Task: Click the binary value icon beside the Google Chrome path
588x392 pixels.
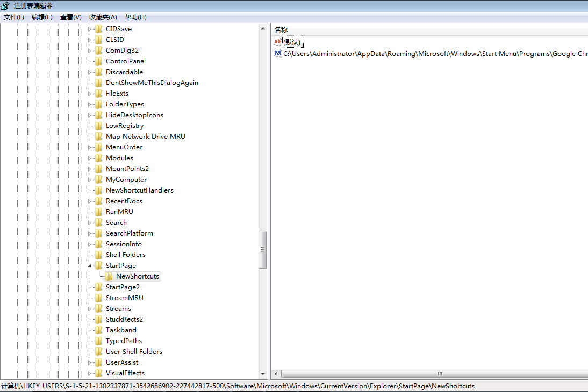Action: pyautogui.click(x=277, y=54)
